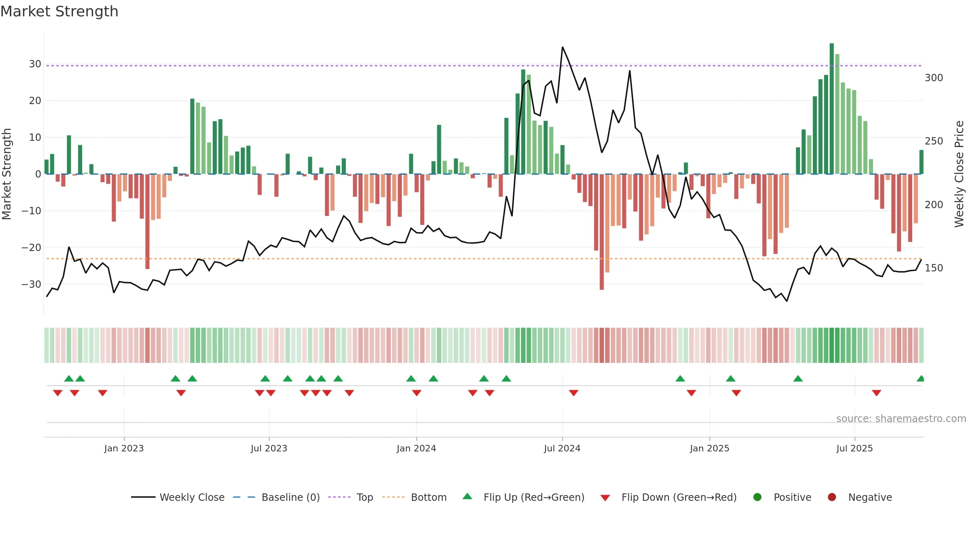Click the 20 tick on left axis
980x551 pixels.
(x=35, y=100)
